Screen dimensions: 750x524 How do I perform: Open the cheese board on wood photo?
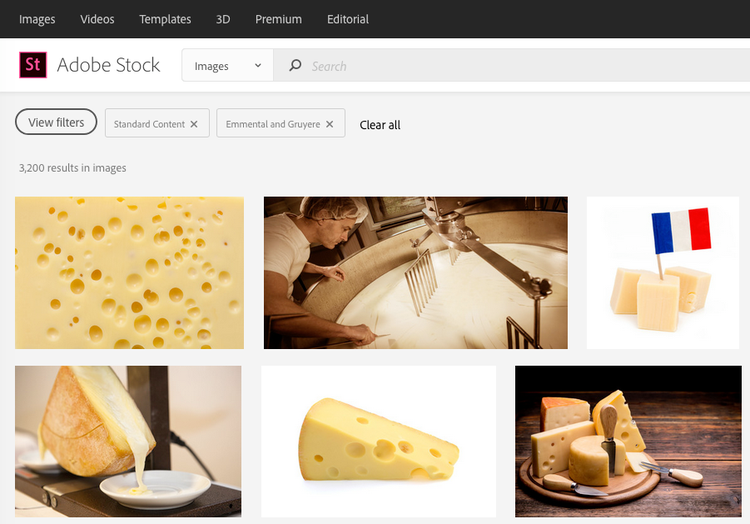[628, 441]
